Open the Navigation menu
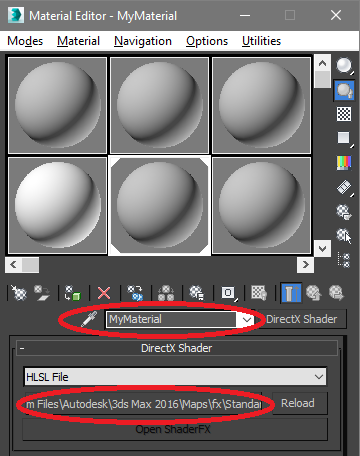360x456 pixels. point(143,41)
